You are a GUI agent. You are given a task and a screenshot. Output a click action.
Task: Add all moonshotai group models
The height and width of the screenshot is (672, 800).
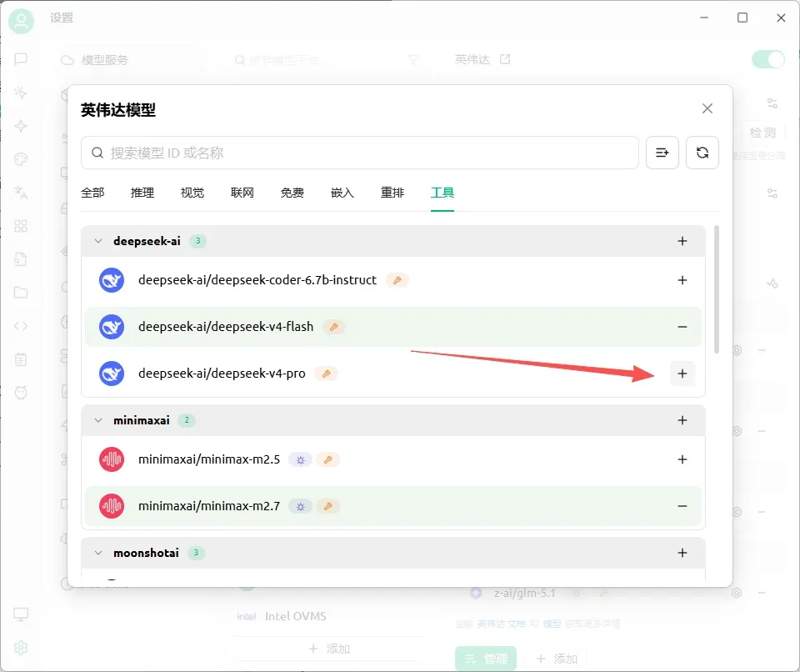pyautogui.click(x=682, y=553)
